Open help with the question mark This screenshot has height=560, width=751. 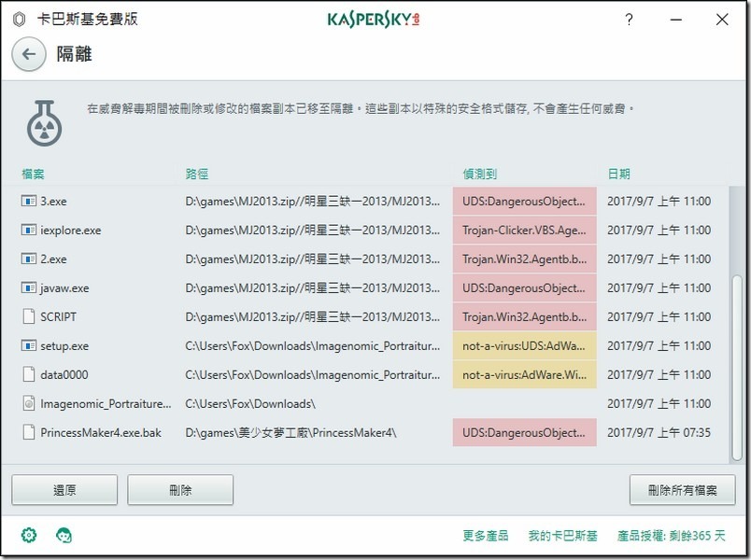[629, 20]
